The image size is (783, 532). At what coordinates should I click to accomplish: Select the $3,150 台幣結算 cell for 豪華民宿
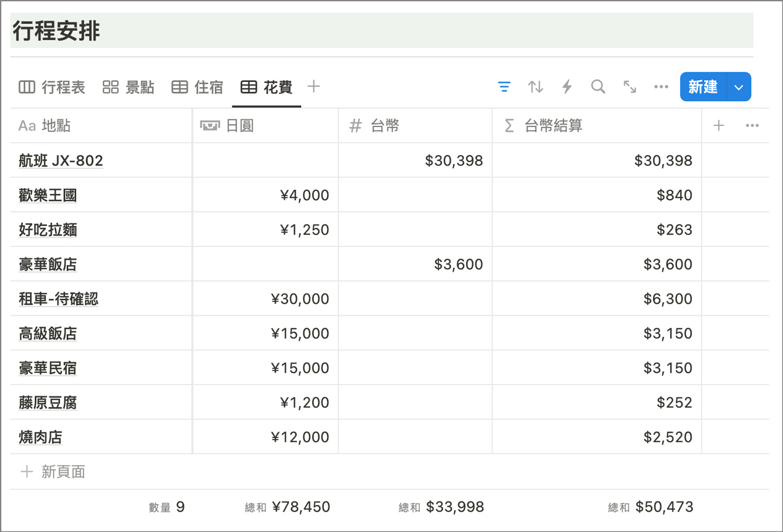point(597,368)
